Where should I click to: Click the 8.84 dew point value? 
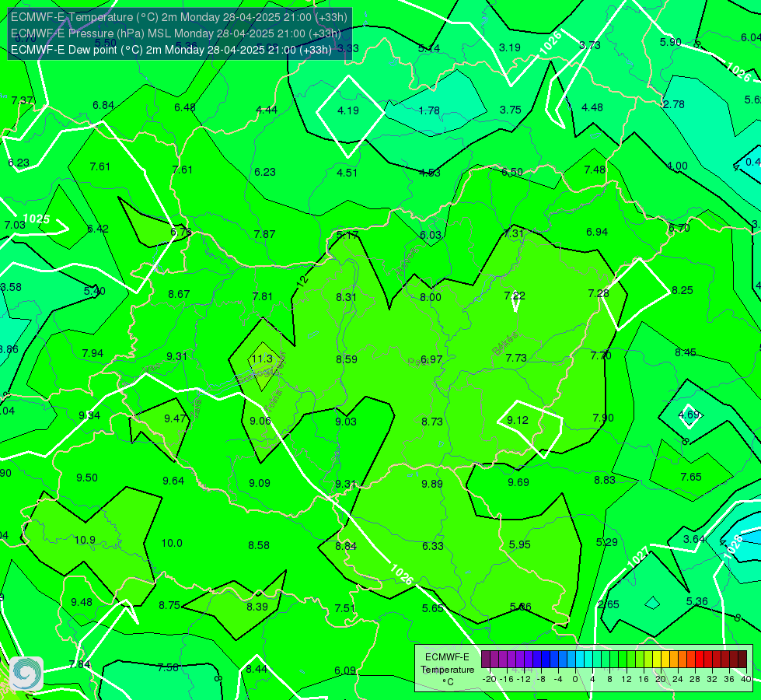click(346, 545)
